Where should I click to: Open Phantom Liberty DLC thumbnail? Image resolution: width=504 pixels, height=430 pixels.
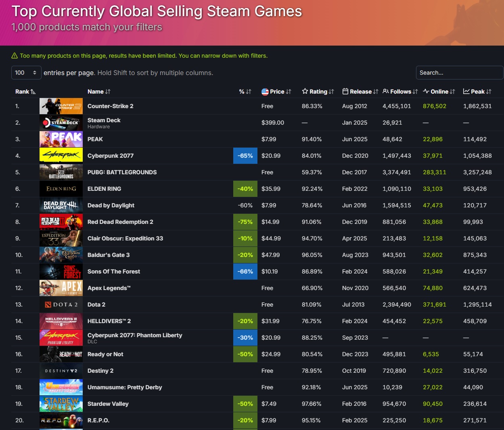click(61, 338)
